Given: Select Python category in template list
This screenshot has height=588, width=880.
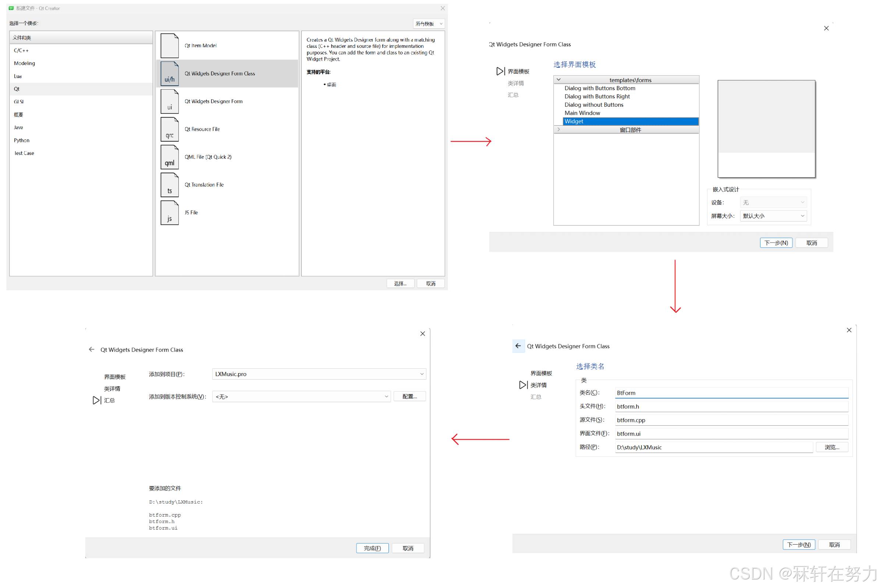Looking at the screenshot, I should 21,140.
